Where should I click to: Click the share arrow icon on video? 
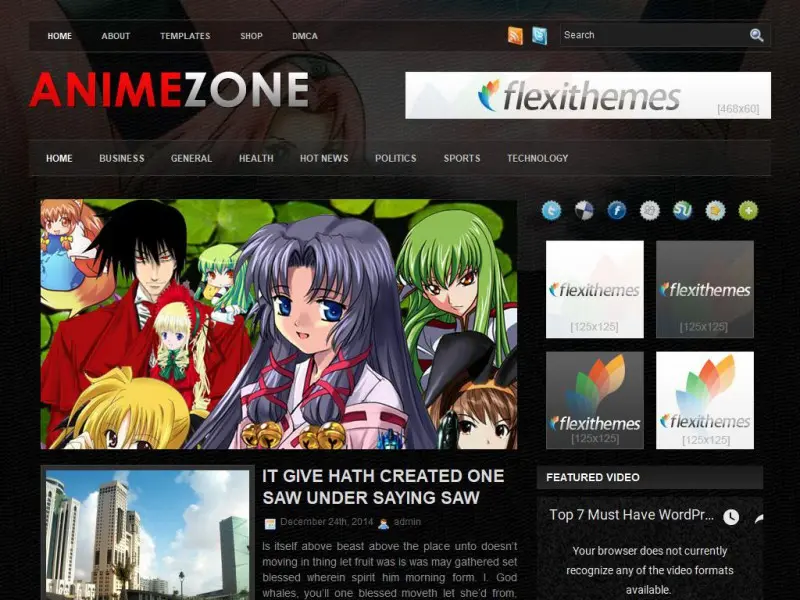[x=758, y=518]
